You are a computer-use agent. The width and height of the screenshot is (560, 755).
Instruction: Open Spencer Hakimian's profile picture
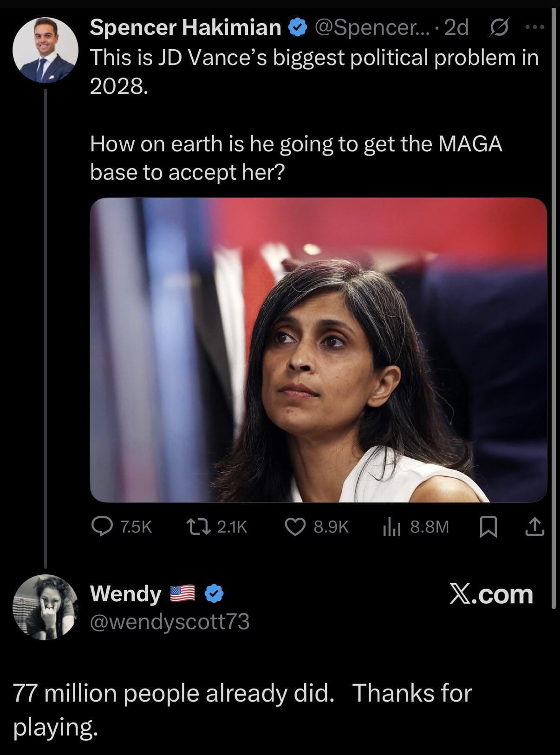[x=45, y=50]
